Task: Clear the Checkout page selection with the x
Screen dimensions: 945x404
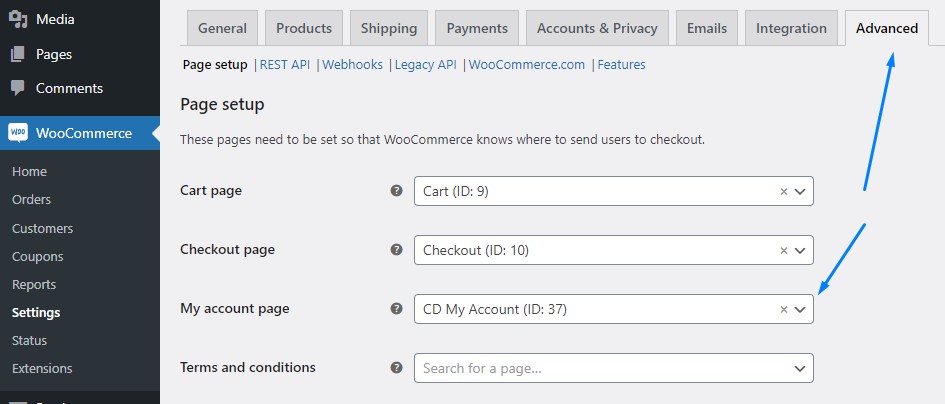Action: [x=783, y=250]
